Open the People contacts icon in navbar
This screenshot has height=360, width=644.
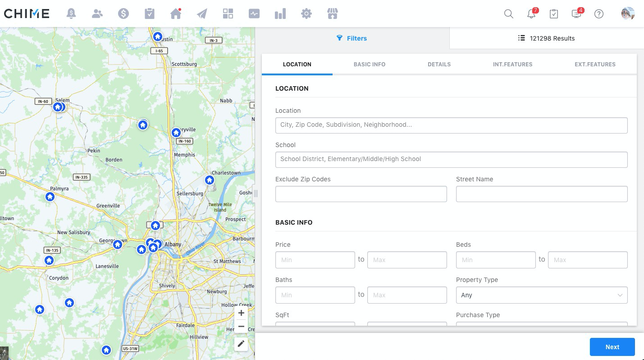pos(97,14)
